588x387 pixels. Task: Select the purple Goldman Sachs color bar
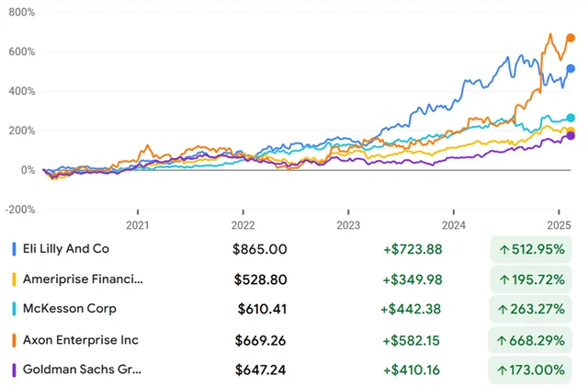(13, 371)
